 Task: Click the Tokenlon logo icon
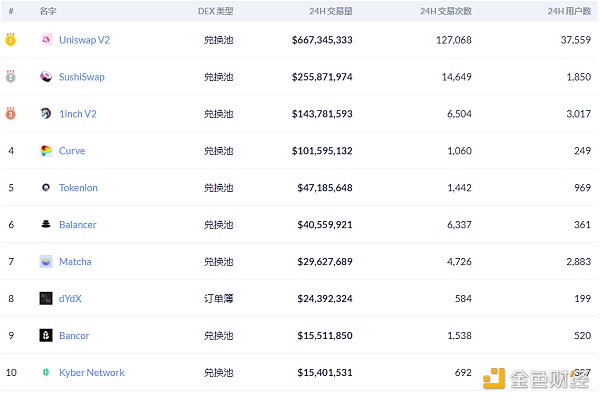(x=46, y=188)
